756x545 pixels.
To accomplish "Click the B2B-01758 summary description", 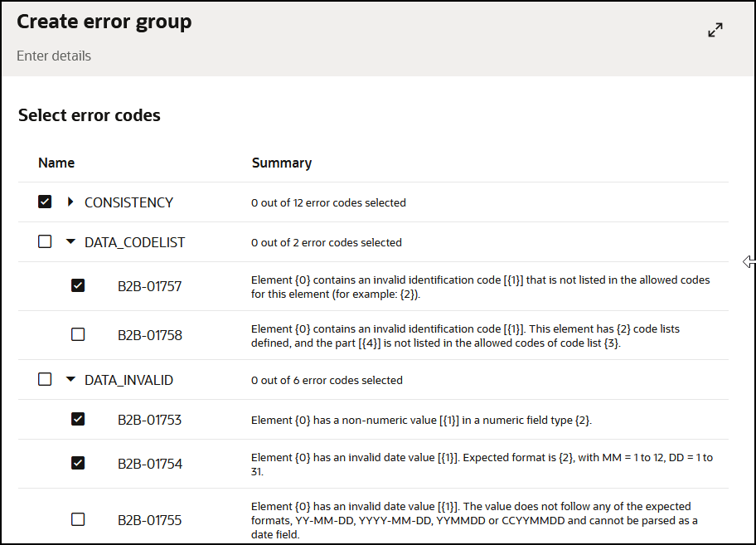I will pos(465,336).
